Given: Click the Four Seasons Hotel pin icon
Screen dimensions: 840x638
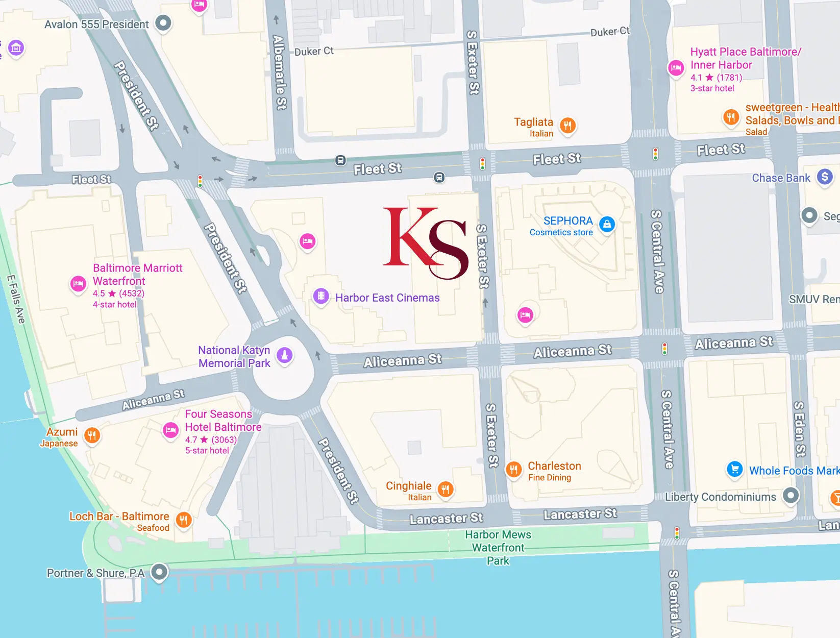Looking at the screenshot, I should 170,430.
